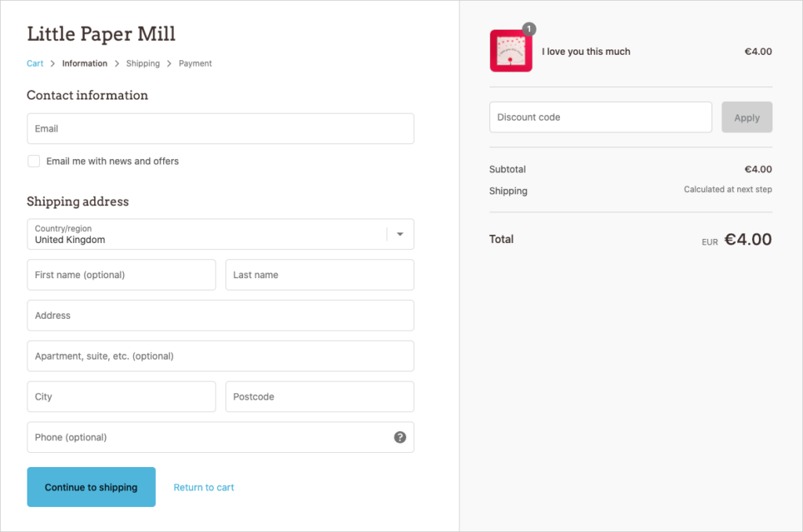Click Continue to shipping button
This screenshot has height=532, width=803.
pyautogui.click(x=91, y=487)
